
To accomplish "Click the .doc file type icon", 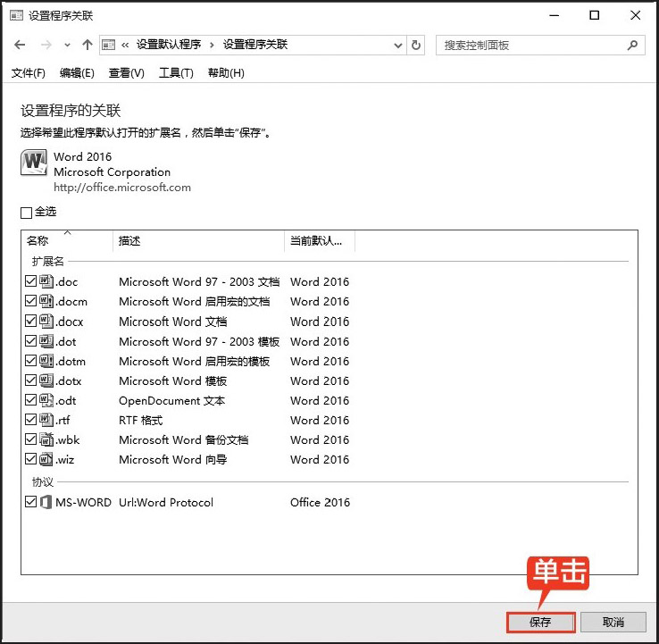I will click(46, 281).
